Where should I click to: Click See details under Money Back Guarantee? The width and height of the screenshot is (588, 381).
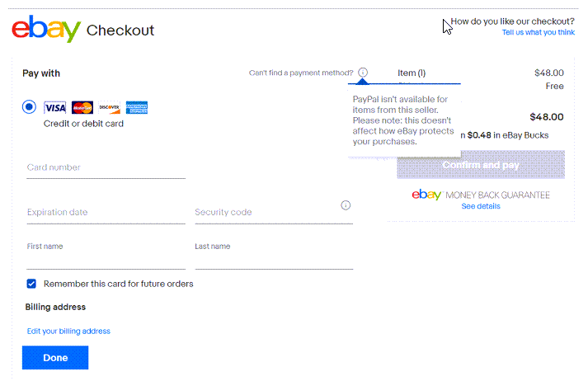[481, 206]
